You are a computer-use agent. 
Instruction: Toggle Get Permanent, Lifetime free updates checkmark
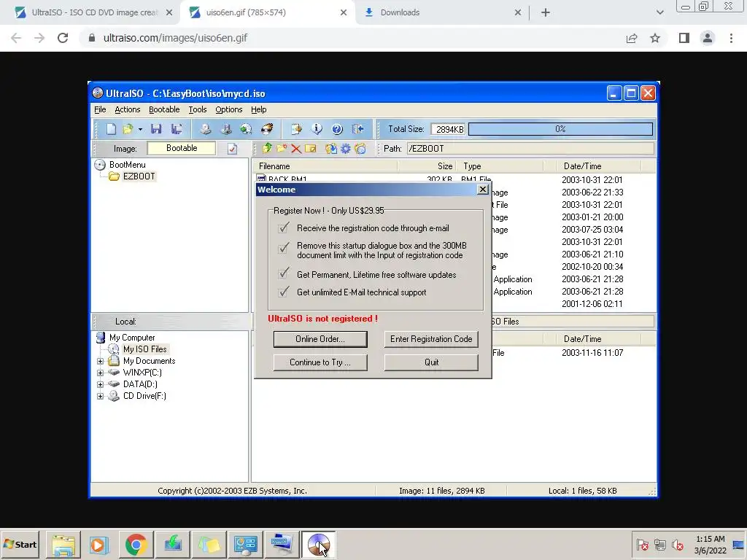coord(284,273)
